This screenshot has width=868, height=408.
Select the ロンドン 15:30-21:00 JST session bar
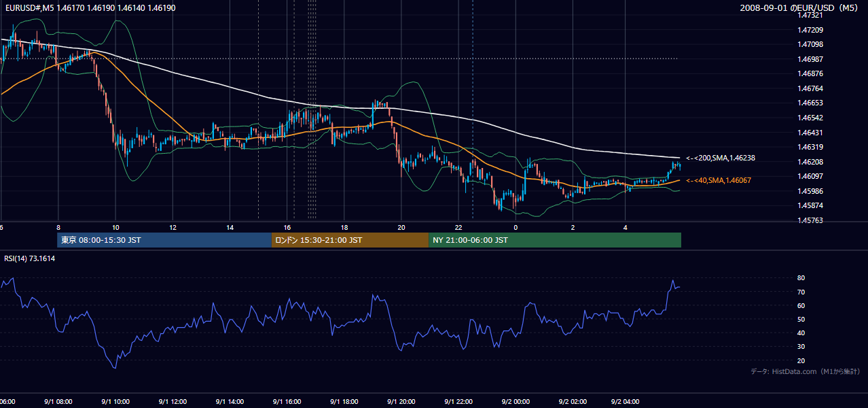click(x=350, y=240)
